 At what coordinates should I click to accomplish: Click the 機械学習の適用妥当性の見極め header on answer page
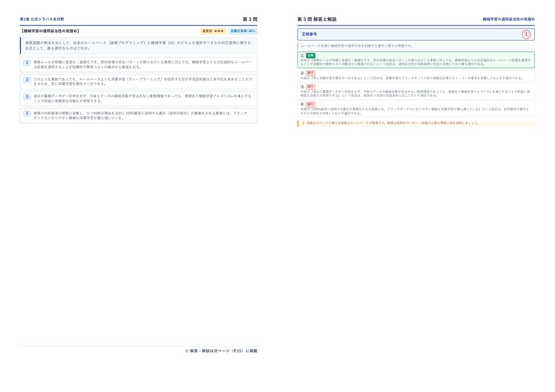(x=508, y=19)
